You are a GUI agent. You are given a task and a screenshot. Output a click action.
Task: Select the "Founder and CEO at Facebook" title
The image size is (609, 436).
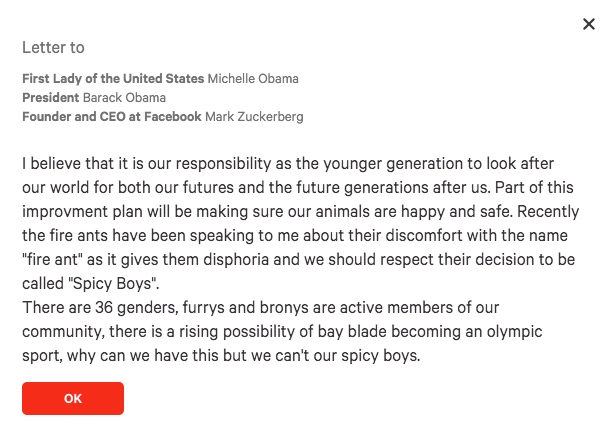click(112, 116)
